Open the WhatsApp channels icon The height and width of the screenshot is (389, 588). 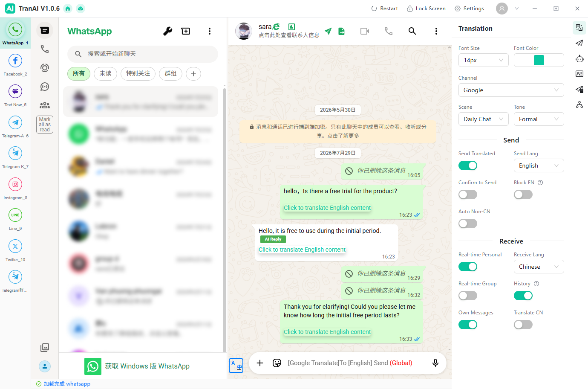click(x=45, y=87)
